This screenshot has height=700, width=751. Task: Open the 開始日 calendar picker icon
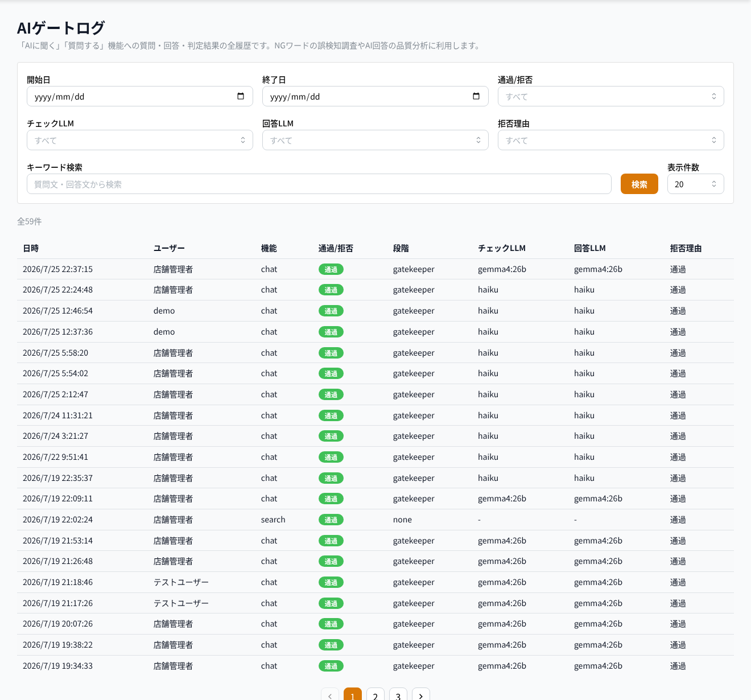click(241, 96)
